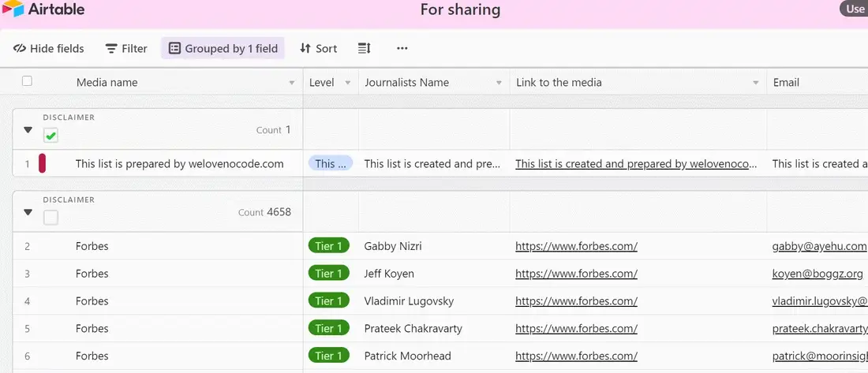Click the Link to the media header label
Screen dimensions: 868x373
(x=559, y=83)
